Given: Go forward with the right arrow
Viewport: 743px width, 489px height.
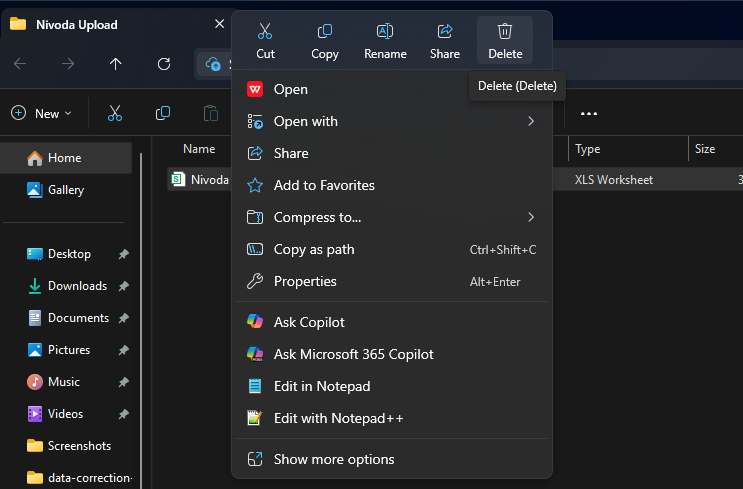Looking at the screenshot, I should [68, 63].
